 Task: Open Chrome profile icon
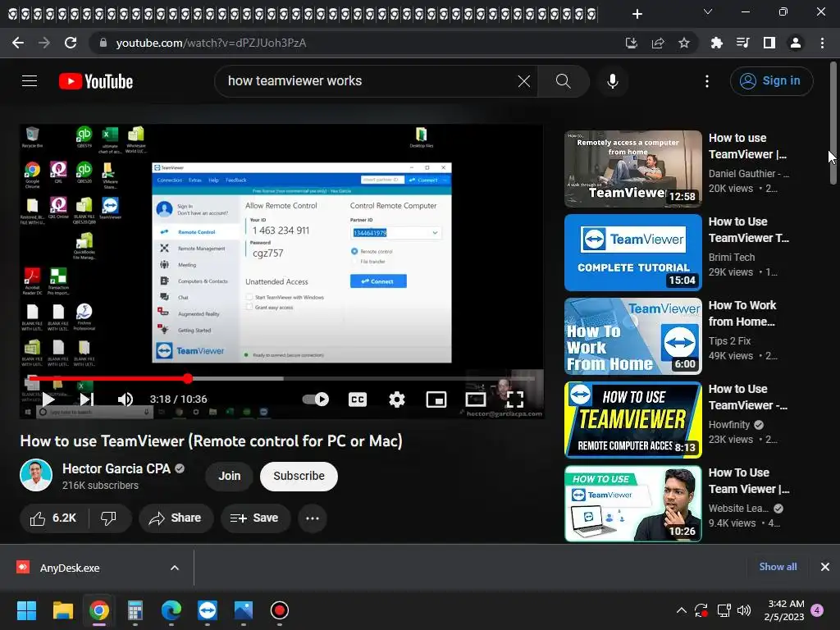[x=796, y=43]
